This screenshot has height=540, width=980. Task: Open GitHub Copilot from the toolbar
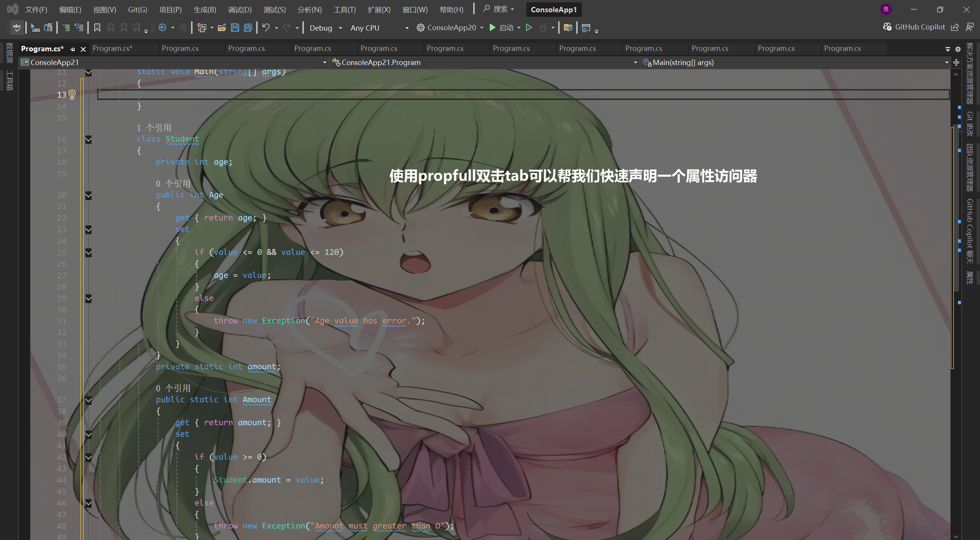(914, 27)
